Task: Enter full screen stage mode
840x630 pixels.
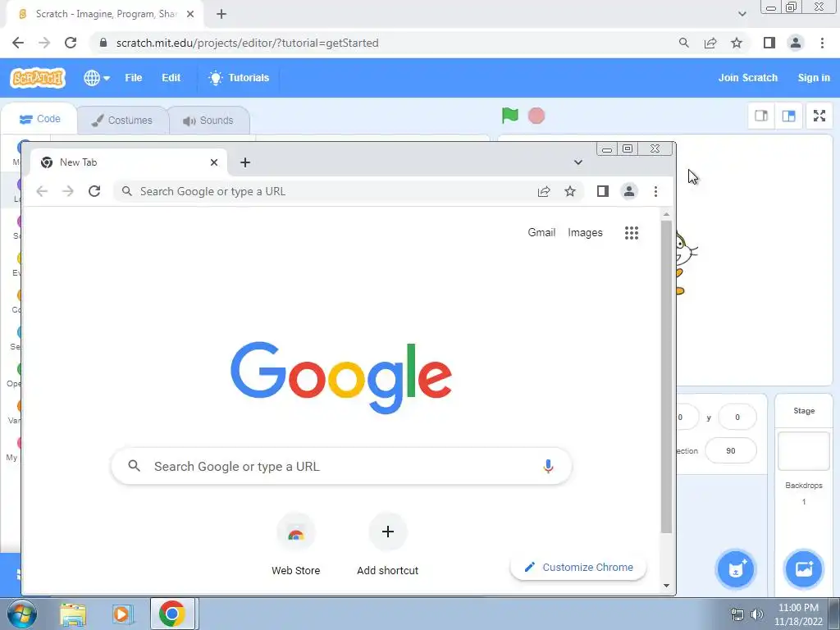Action: 819,116
